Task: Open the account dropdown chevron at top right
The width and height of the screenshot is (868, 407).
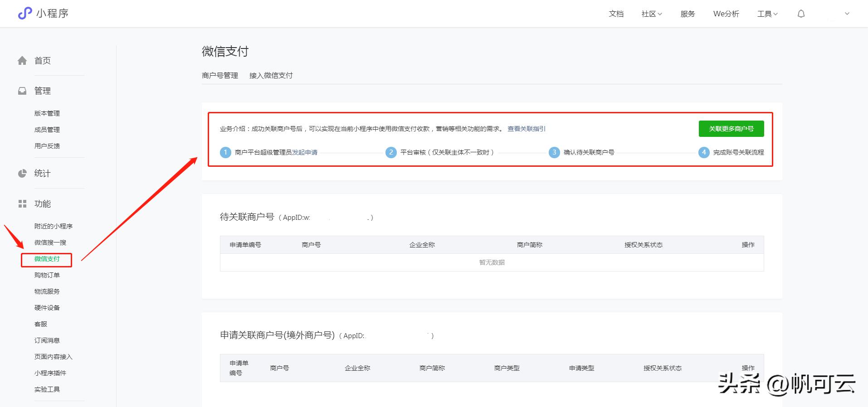Action: click(x=847, y=14)
